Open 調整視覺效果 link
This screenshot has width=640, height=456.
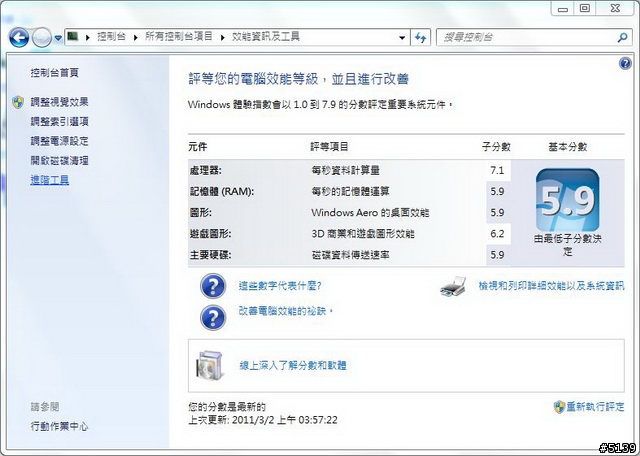coord(59,102)
